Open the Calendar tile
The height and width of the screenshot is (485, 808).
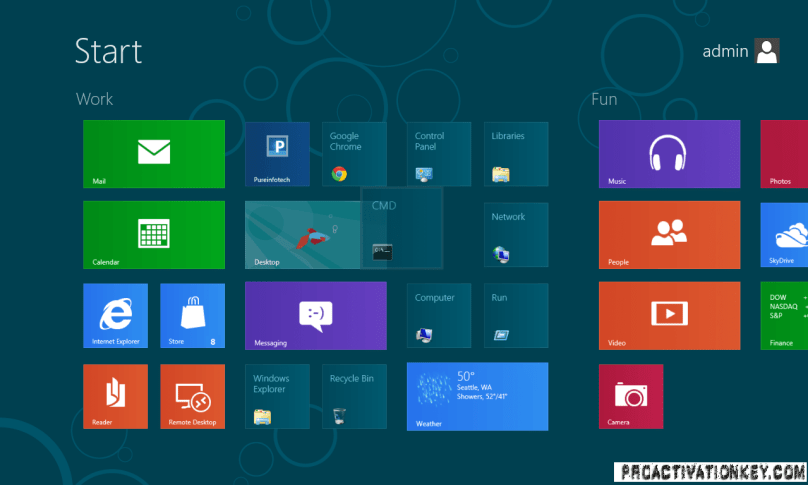(x=153, y=234)
